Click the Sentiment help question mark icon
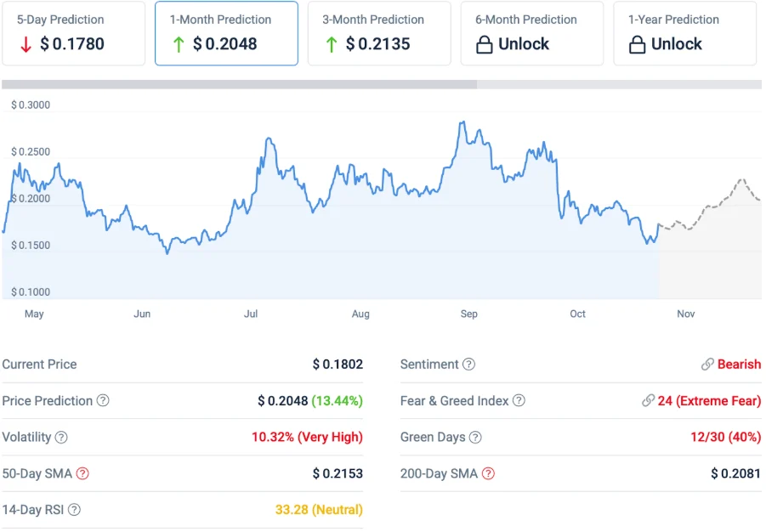This screenshot has width=766, height=532. pos(468,365)
